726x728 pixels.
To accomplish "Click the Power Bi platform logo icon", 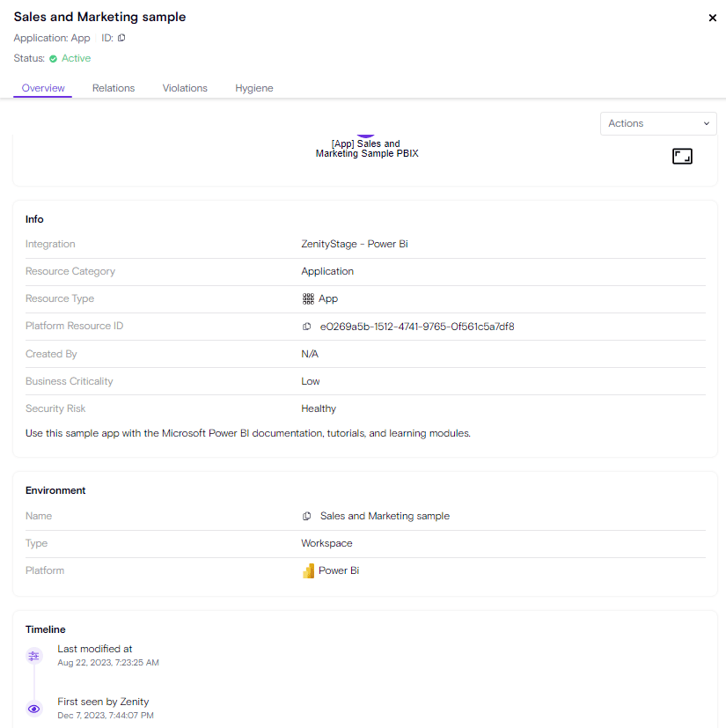I will (308, 570).
